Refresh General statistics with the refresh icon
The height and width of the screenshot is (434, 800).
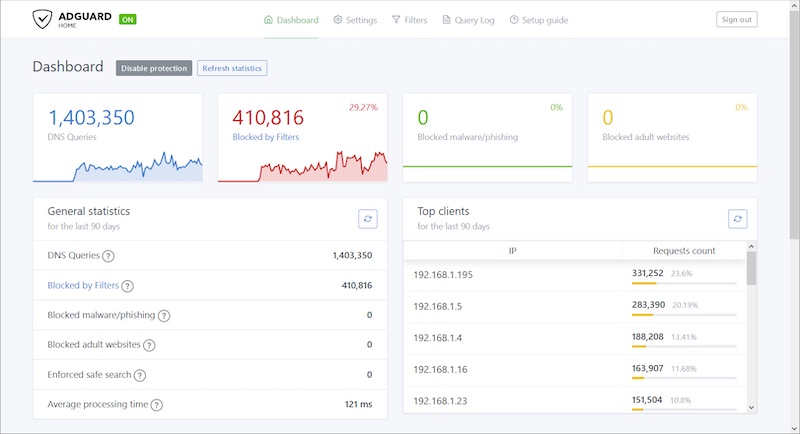(x=368, y=219)
